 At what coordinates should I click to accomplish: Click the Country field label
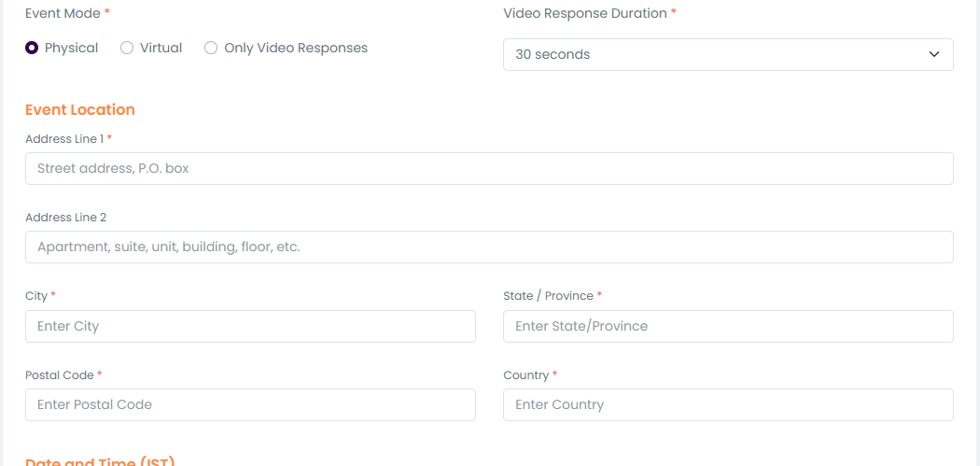[525, 375]
